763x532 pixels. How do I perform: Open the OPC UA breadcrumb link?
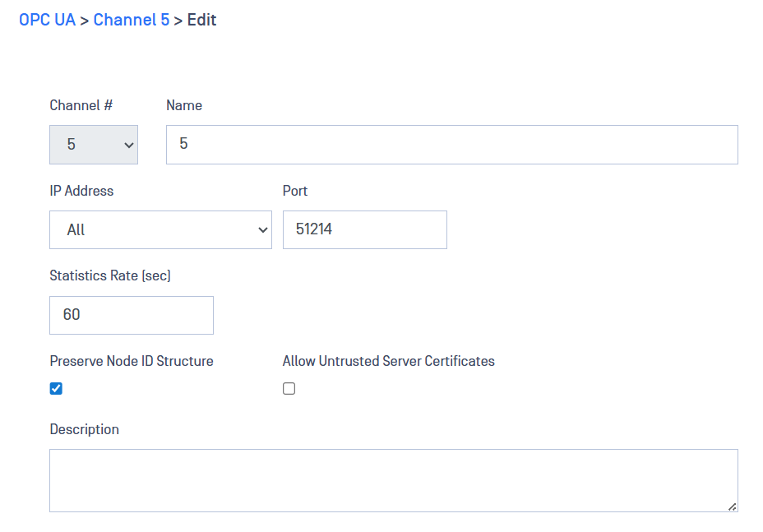(47, 20)
